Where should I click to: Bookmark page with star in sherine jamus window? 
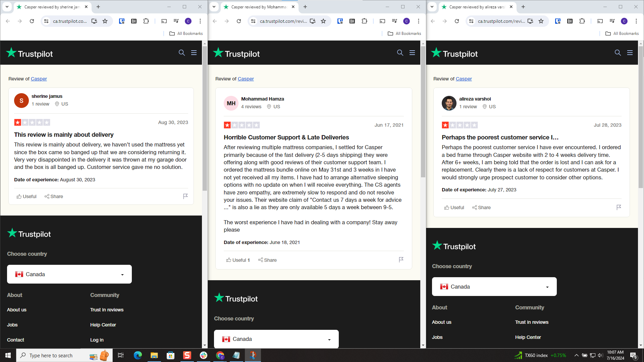[x=105, y=21]
